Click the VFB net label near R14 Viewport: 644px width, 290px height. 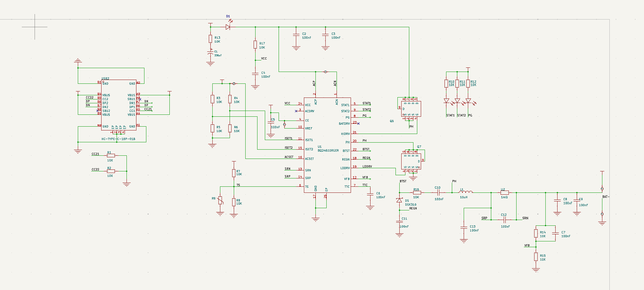click(x=527, y=246)
